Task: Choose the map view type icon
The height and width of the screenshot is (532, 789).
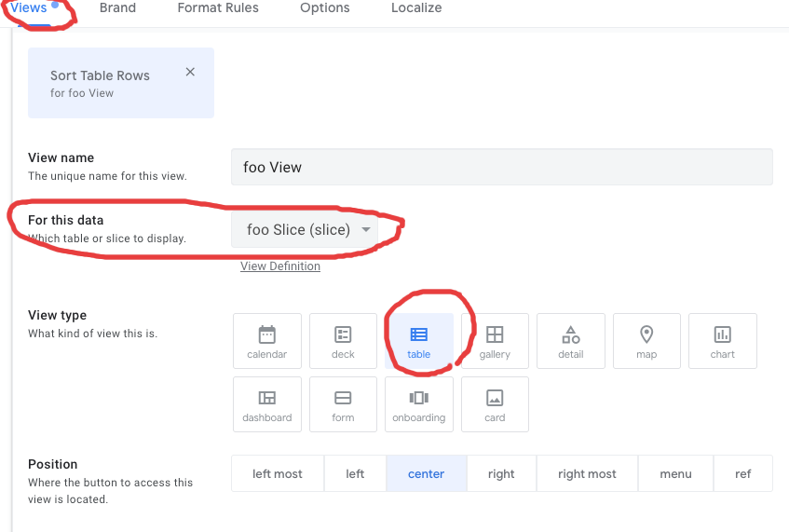Action: [x=646, y=340]
